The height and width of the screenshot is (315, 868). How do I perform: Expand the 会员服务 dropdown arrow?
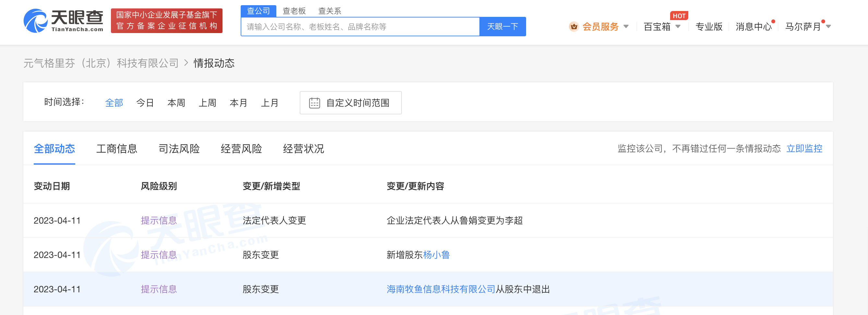tap(626, 26)
